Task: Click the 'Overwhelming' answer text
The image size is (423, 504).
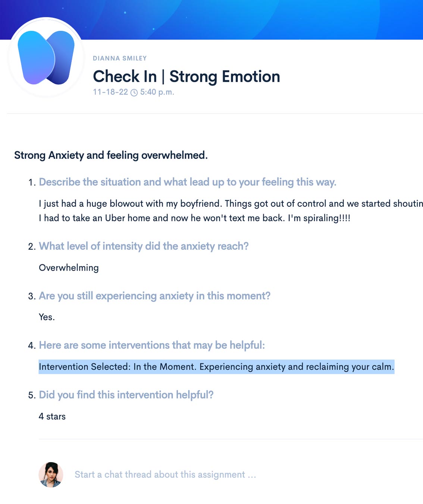Action: pyautogui.click(x=69, y=268)
